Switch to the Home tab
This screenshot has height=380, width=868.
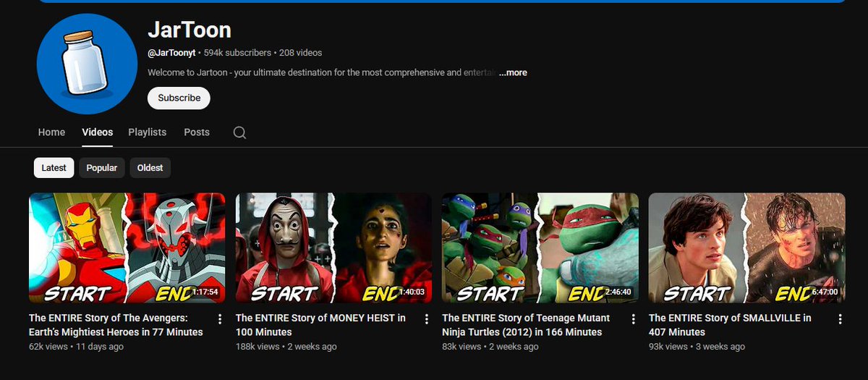click(x=51, y=132)
